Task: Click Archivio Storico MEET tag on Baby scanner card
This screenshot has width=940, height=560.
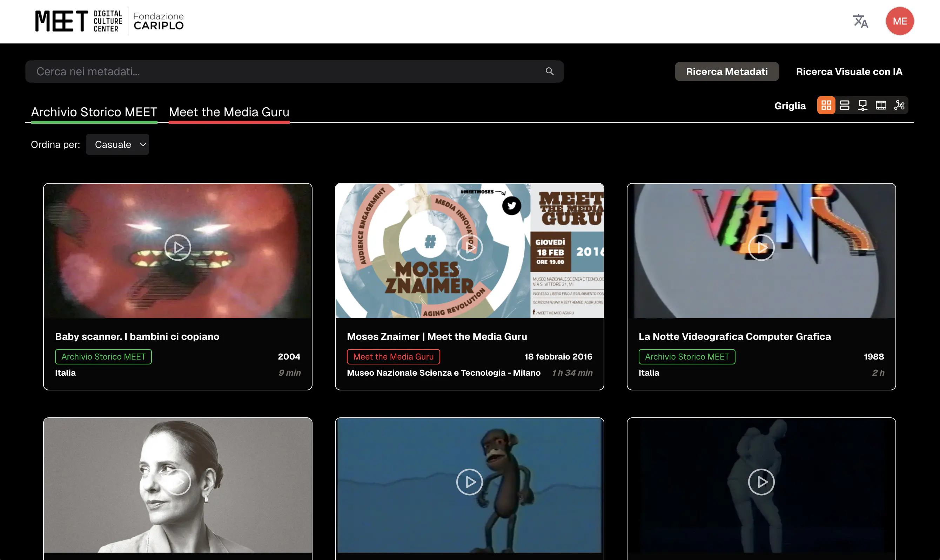Action: pos(103,357)
